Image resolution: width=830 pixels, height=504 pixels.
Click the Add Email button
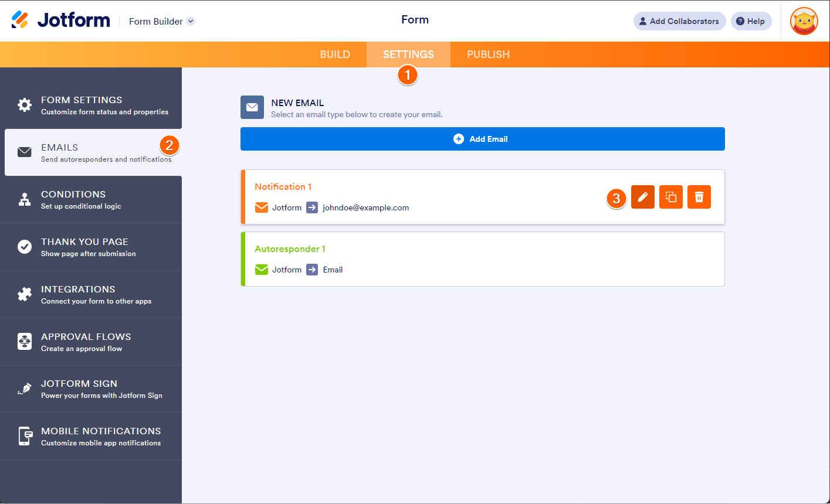pos(483,139)
